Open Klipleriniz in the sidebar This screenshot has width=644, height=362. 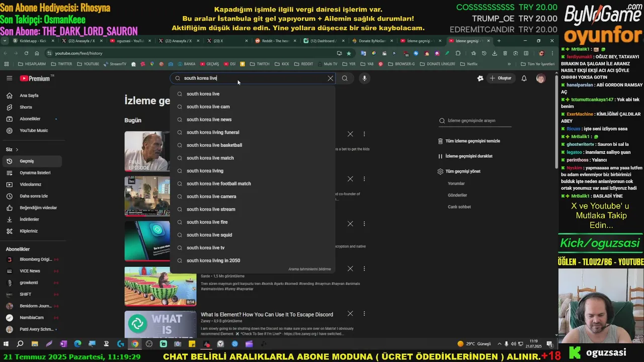point(31,231)
